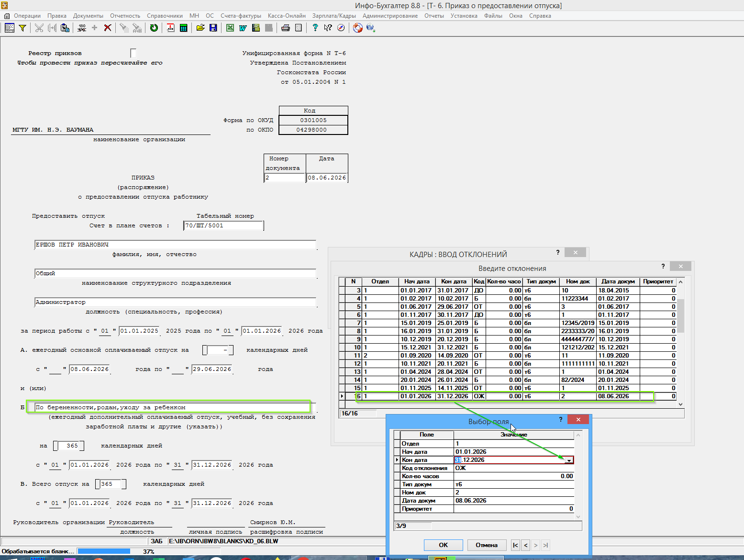Click OK in the Выбор поля dialog
The width and height of the screenshot is (744, 560).
click(444, 545)
